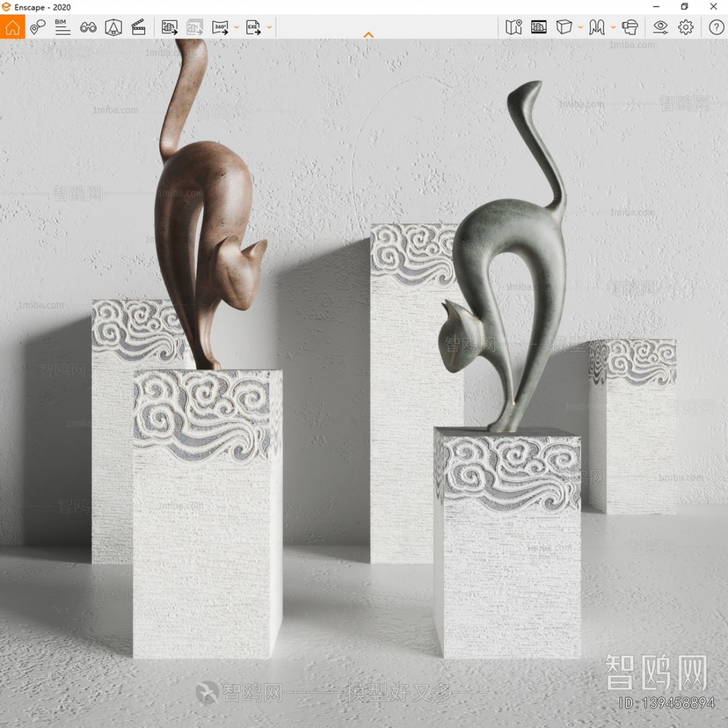Image resolution: width=728 pixels, height=728 pixels.
Task: Toggle Safe Frame display
Action: (539, 27)
